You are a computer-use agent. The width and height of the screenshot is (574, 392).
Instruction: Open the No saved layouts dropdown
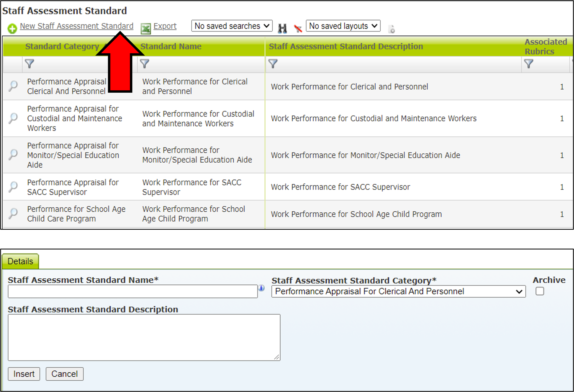point(343,26)
